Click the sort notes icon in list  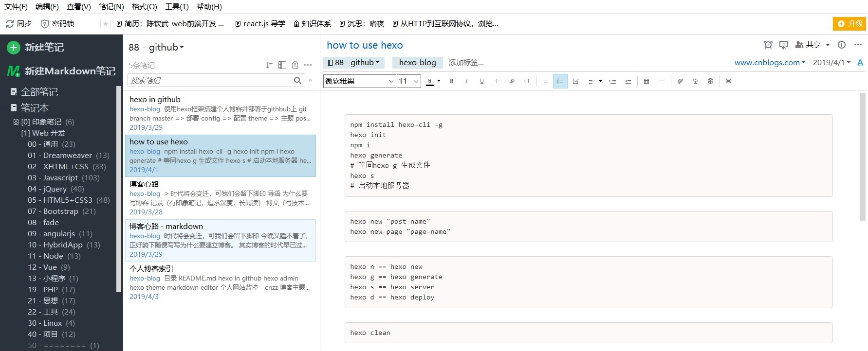(269, 65)
